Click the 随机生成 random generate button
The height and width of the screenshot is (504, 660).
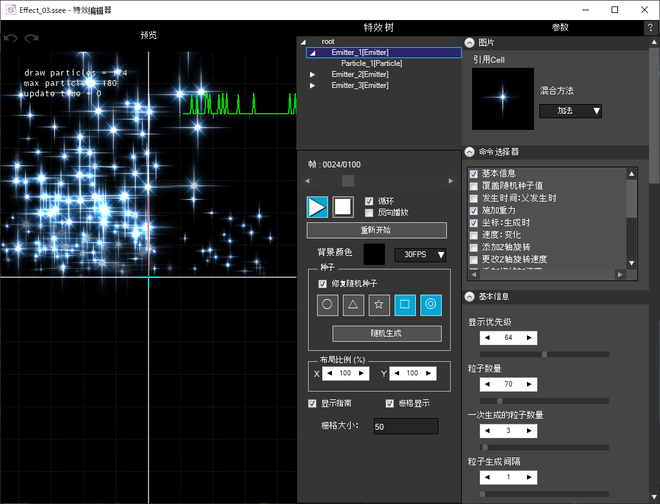pos(386,334)
